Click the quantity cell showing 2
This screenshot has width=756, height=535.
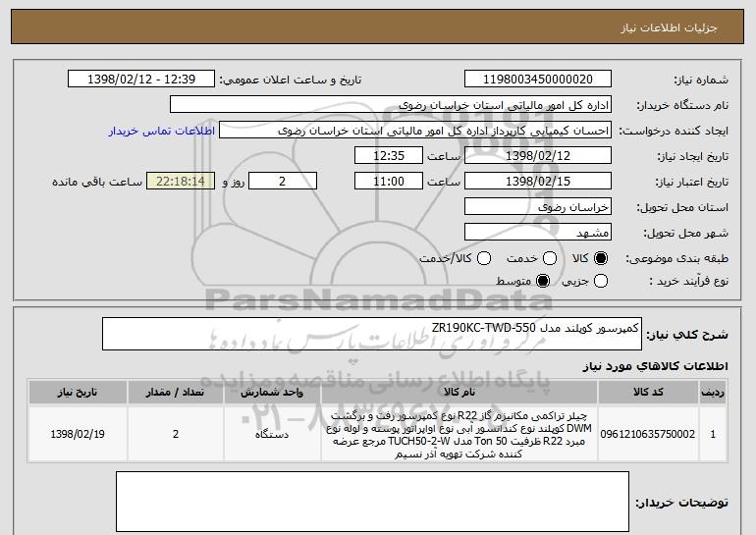tap(176, 434)
